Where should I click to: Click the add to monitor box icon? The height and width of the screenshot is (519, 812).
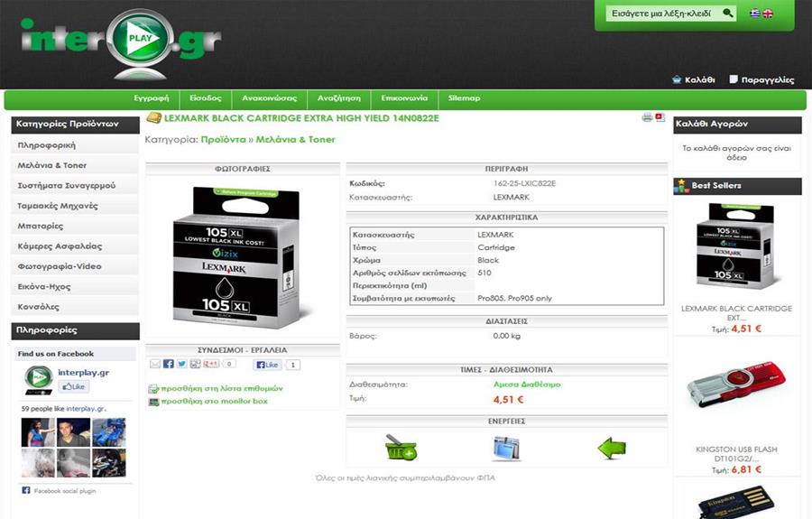coord(153,402)
